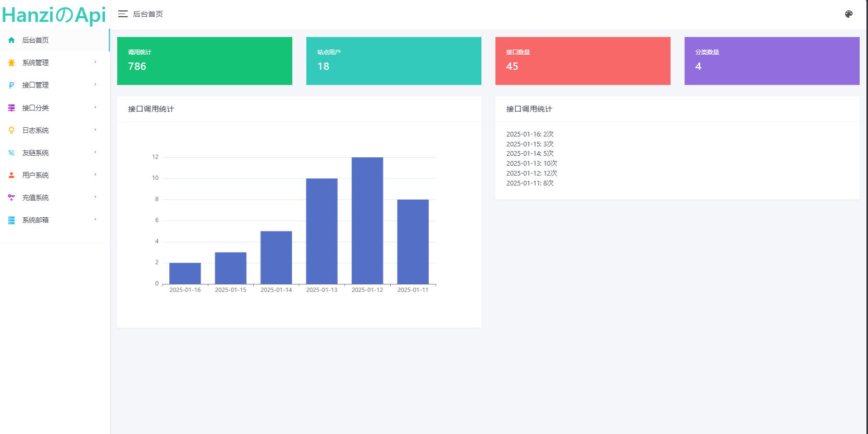Click the 接口分类 sidebar icon
Viewport: 868px width, 434px height.
point(11,108)
